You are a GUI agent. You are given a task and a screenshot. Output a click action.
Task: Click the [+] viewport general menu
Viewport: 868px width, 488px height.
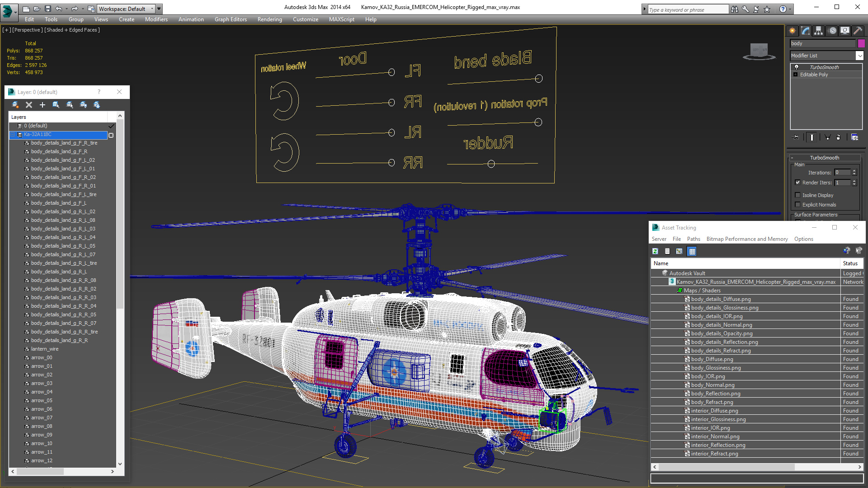pyautogui.click(x=7, y=30)
